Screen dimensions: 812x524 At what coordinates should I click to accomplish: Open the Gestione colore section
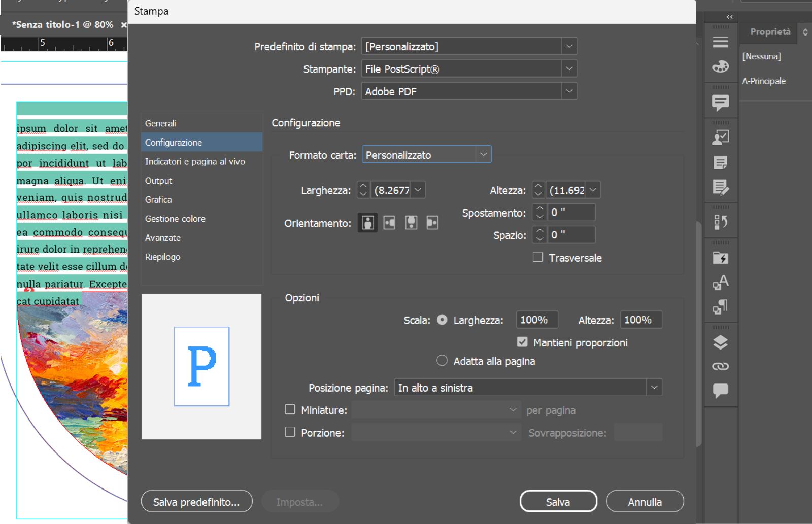[201, 219]
